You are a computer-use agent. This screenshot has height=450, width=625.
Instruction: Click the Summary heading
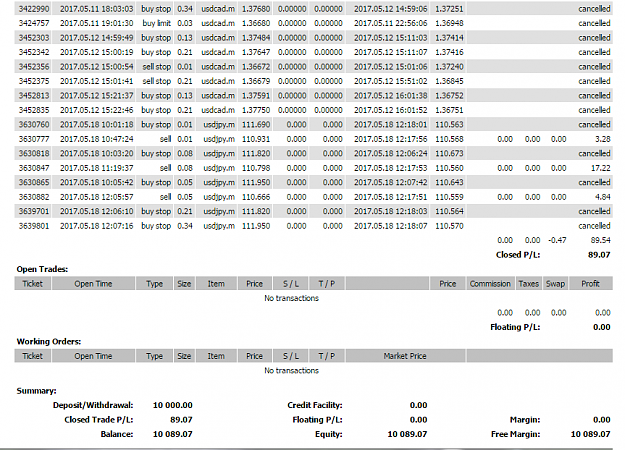pyautogui.click(x=36, y=391)
